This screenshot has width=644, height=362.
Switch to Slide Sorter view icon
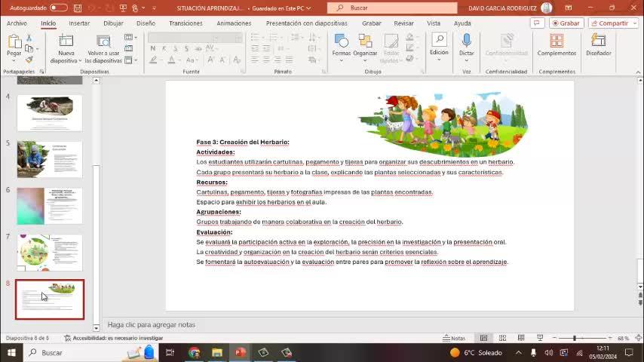coord(502,338)
